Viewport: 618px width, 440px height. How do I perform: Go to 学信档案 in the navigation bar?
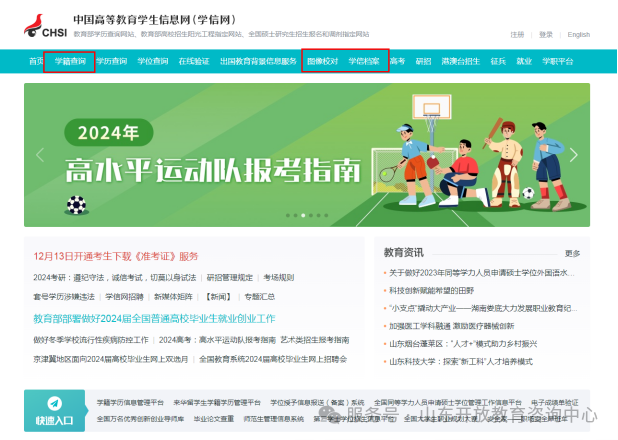pos(364,61)
